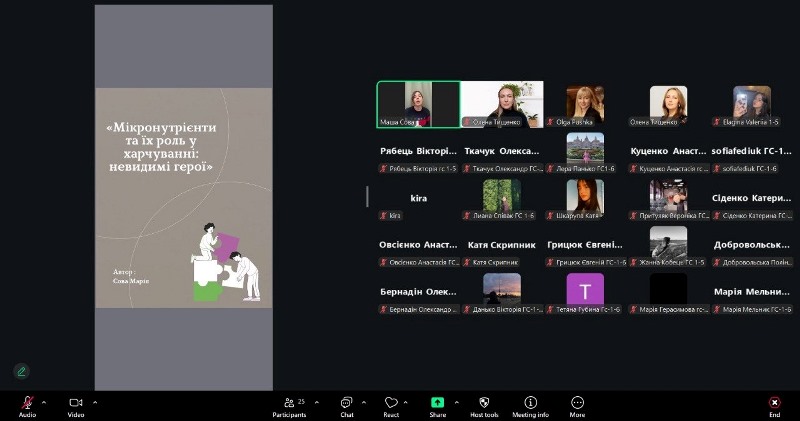Select Маша Сова's active video tile
Image resolution: width=800 pixels, height=421 pixels.
[x=418, y=104]
